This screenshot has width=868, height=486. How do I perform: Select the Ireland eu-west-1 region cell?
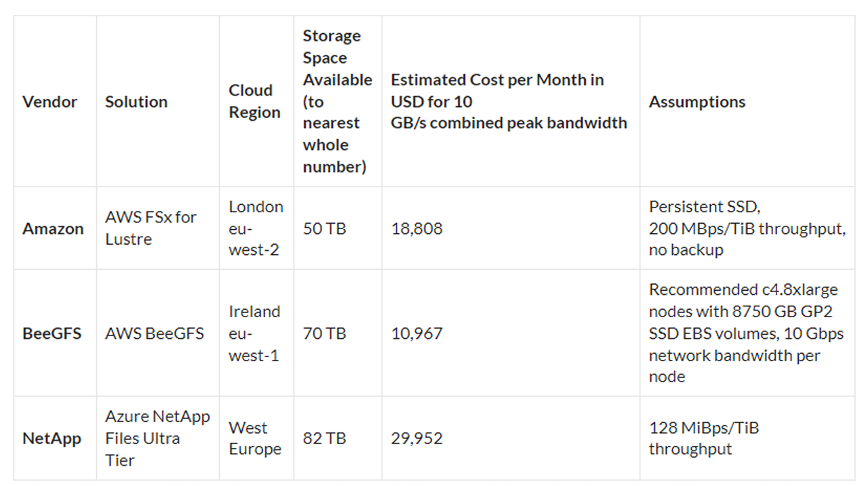254,333
